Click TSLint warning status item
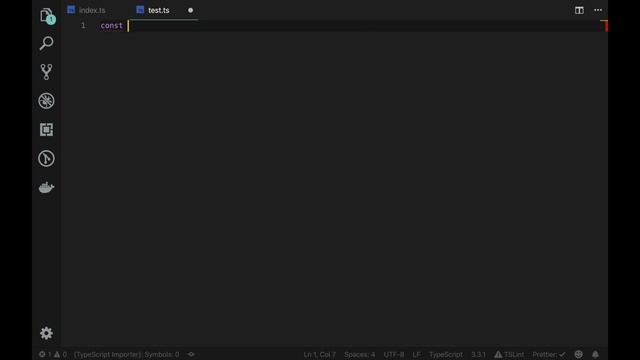640x360 pixels. click(x=509, y=354)
